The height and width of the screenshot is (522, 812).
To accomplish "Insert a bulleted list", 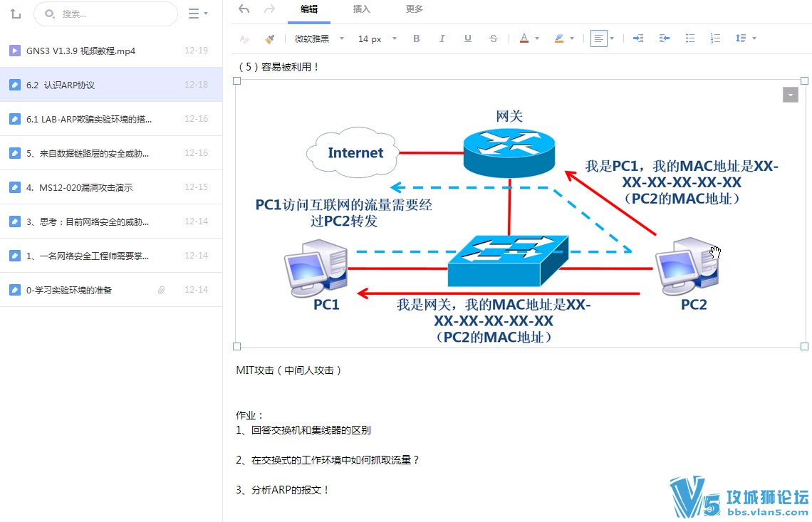I will coord(689,38).
